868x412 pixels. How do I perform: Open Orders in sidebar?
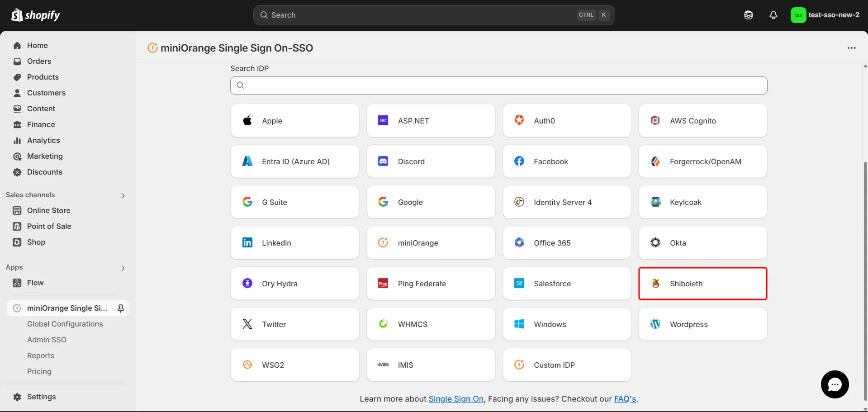point(39,61)
